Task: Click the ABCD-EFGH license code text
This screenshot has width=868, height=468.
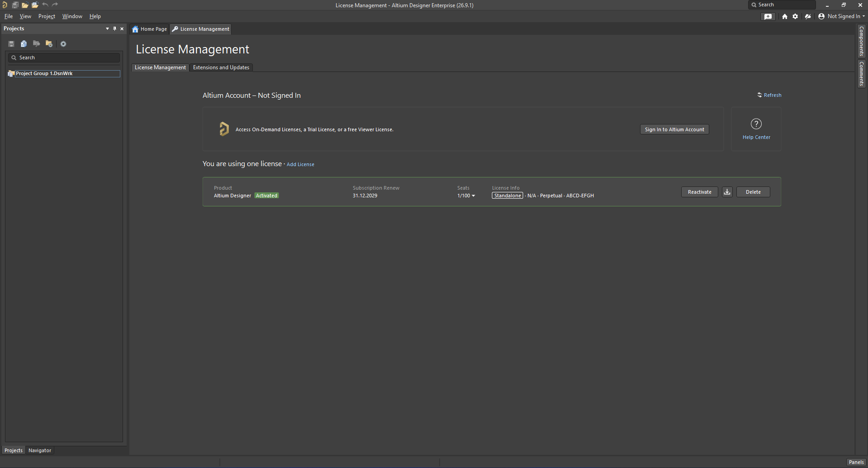Action: tap(580, 196)
